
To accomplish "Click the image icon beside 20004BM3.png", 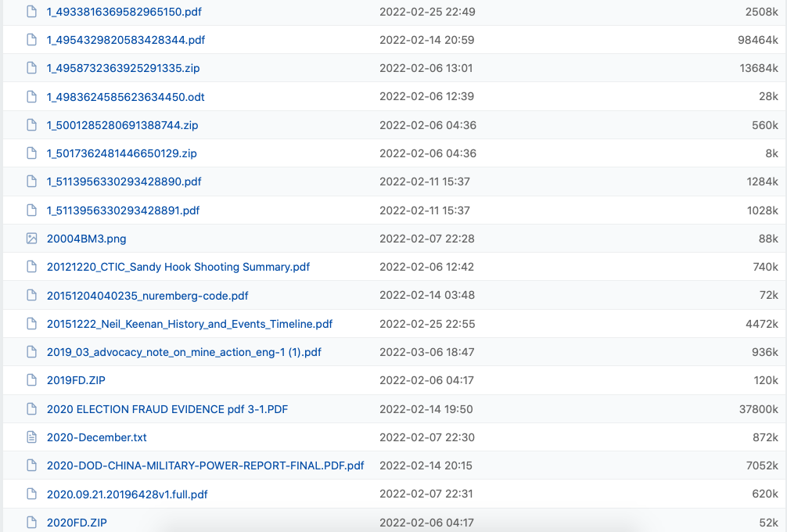I will (x=31, y=239).
